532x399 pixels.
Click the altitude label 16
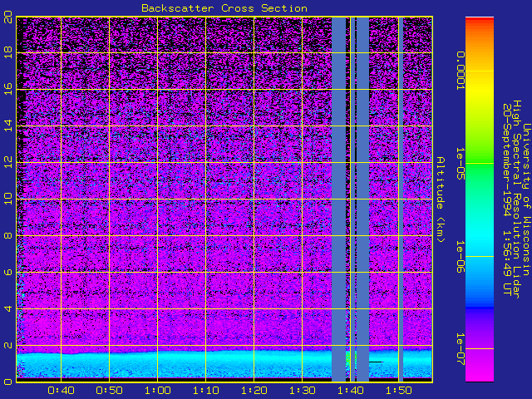tap(8, 90)
